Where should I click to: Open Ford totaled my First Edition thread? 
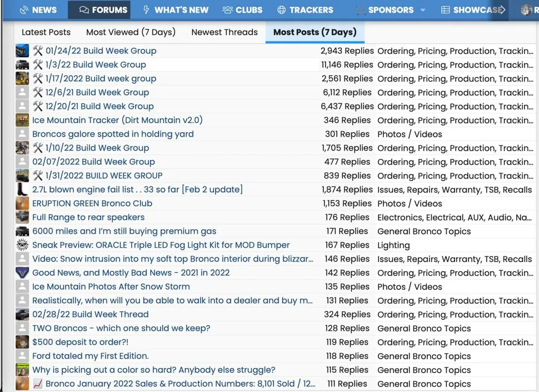(x=91, y=356)
